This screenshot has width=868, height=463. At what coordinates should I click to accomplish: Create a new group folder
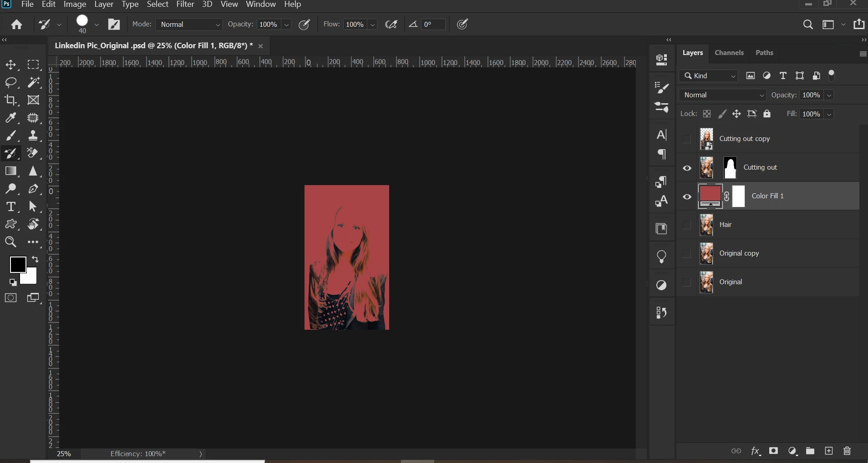pos(810,451)
